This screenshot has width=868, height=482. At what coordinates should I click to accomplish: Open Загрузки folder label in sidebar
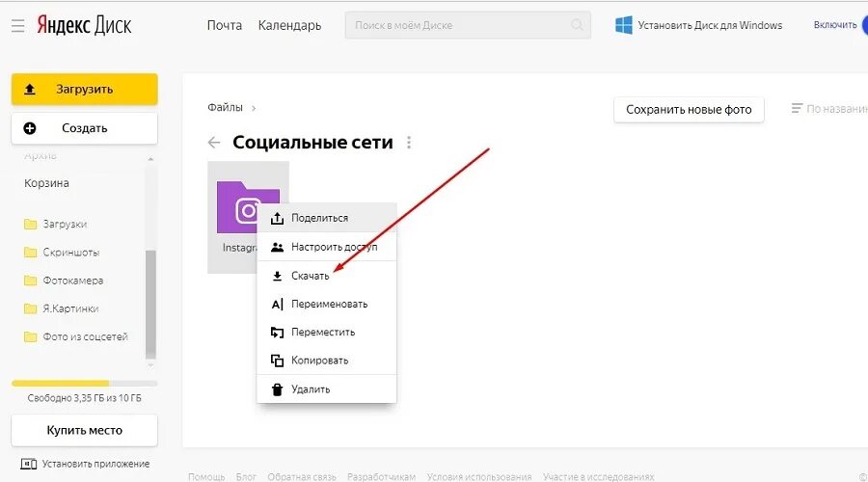(65, 224)
